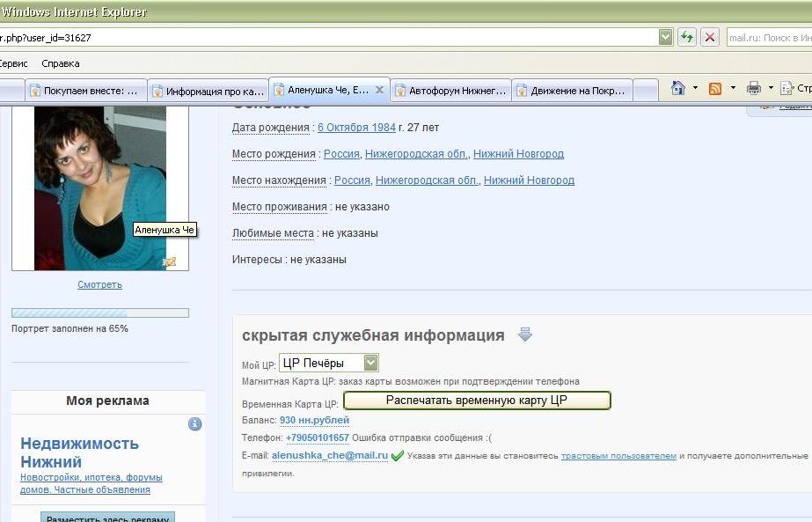Follow Нижегородская обл. link in Место рождения

[x=416, y=154]
